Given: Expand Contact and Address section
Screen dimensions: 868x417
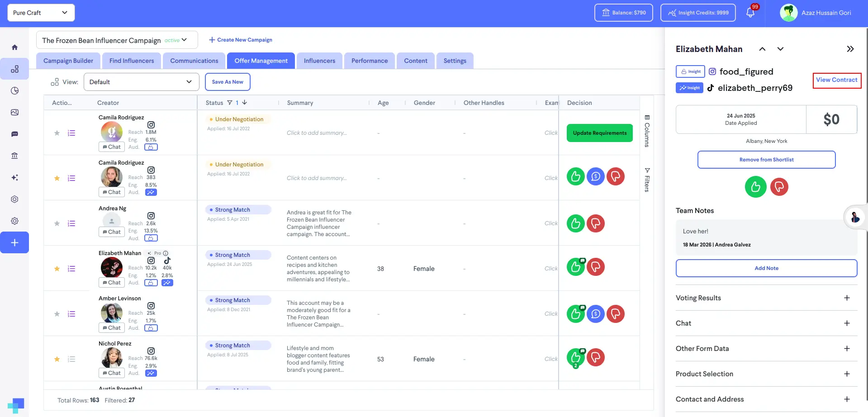Looking at the screenshot, I should click(766, 399).
